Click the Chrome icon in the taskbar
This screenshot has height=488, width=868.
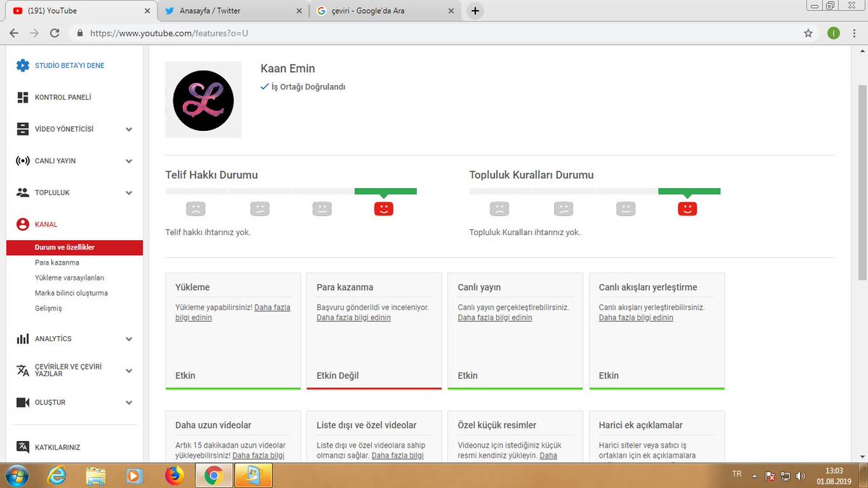click(213, 475)
